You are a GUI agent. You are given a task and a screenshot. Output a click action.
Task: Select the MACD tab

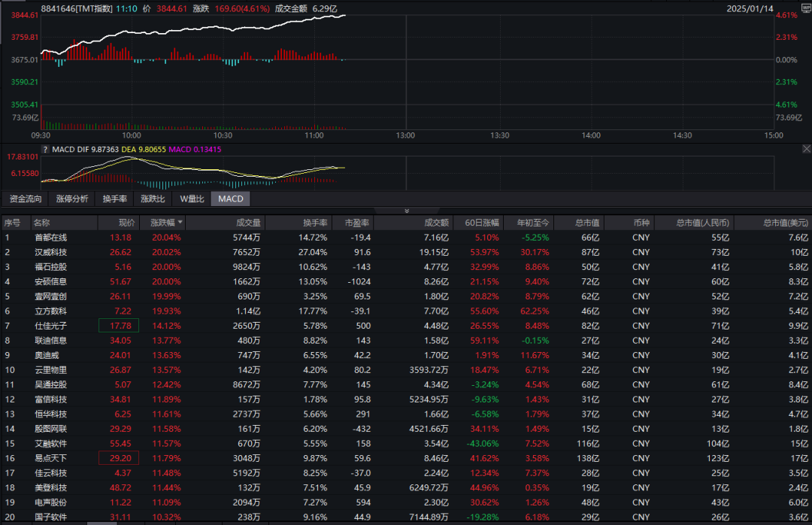click(x=231, y=199)
